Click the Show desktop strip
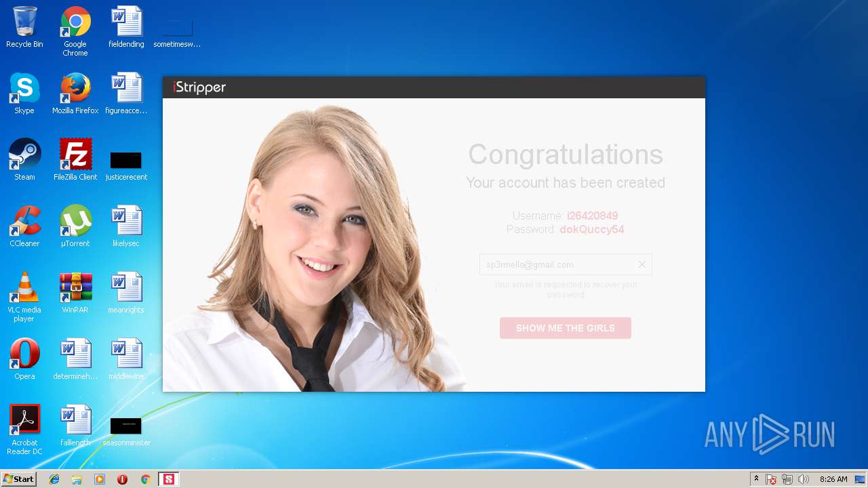Viewport: 868px width, 488px height. click(860, 479)
